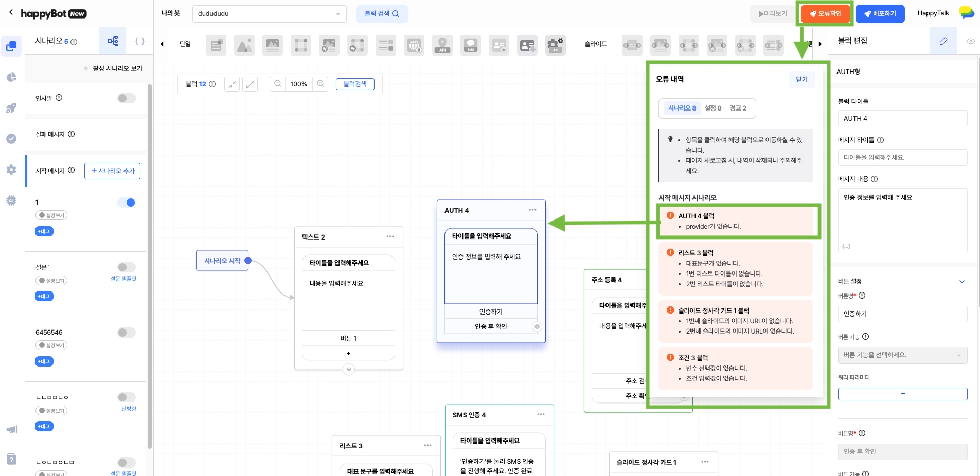Switch to the 경고 2 error tab

[738, 108]
